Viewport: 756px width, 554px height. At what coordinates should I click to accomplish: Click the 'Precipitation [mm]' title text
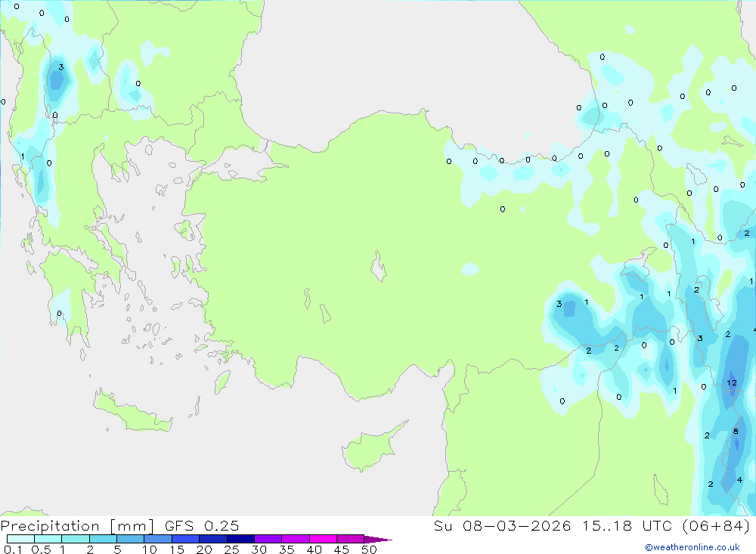[x=77, y=525]
